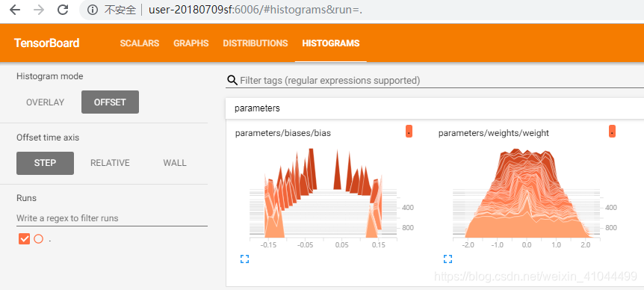
Task: Click the bias chart run color chip
Action: [409, 132]
